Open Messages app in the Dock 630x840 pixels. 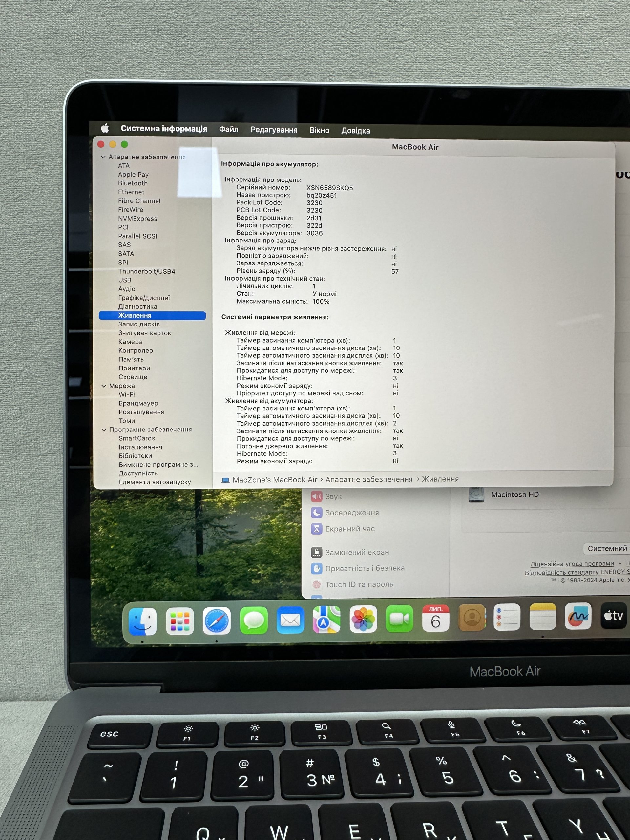(x=254, y=620)
